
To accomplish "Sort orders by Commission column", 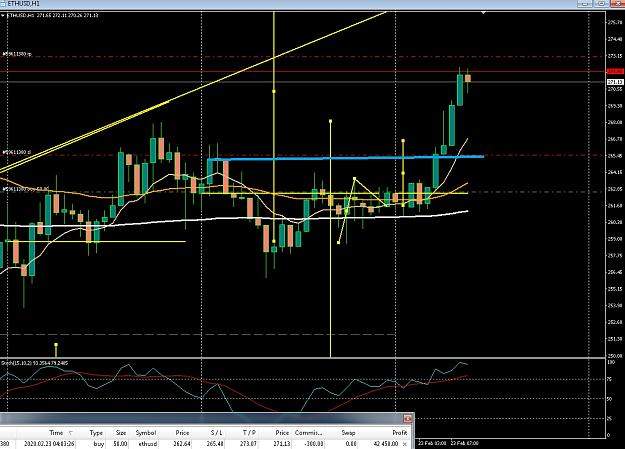I will (308, 433).
